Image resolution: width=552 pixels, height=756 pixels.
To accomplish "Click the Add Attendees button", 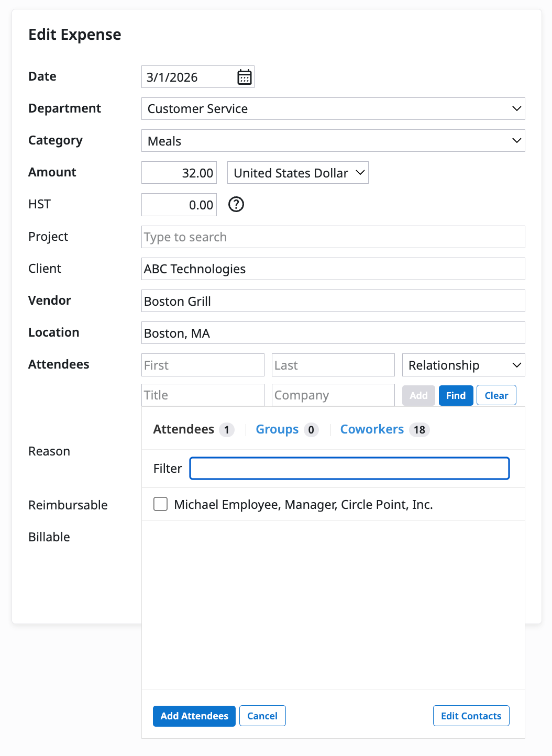I will coord(194,716).
